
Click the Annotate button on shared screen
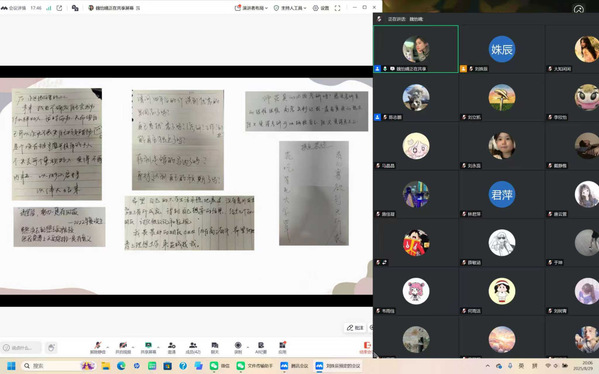tap(355, 328)
